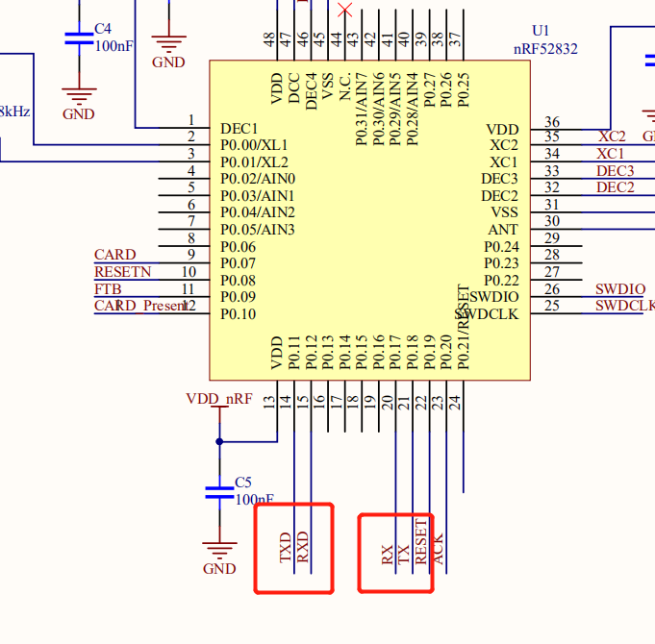
Task: Select the C4 capacitor symbol
Action: point(79,38)
